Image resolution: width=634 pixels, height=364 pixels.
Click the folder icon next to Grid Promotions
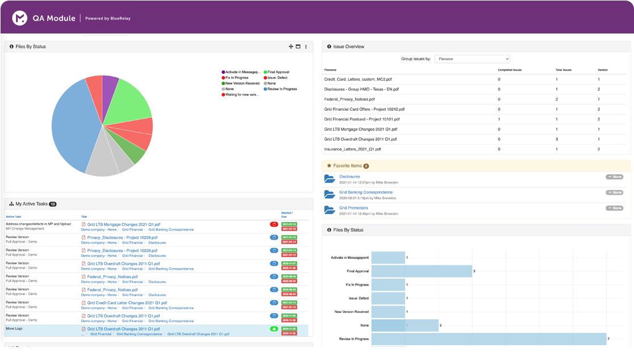coord(329,210)
